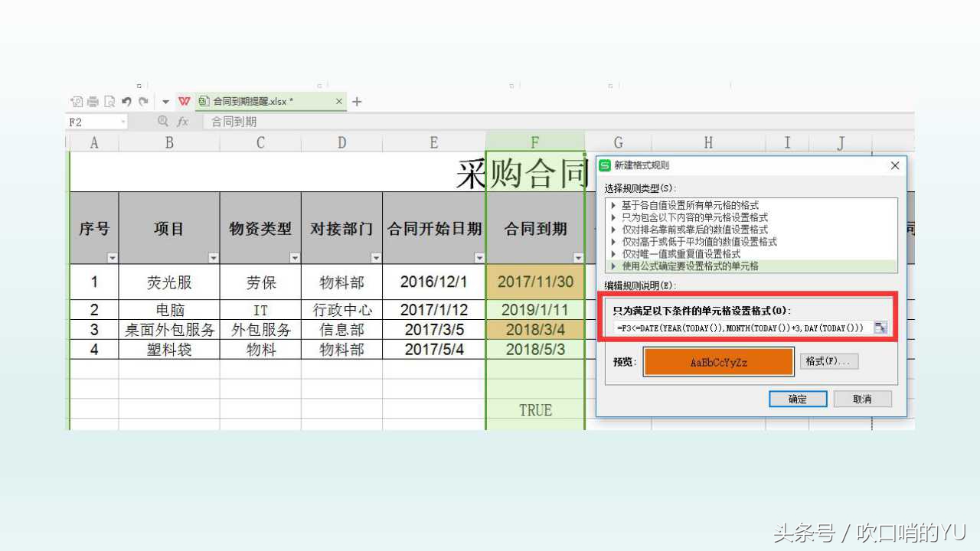The image size is (980, 551).
Task: Open the filter dropdown on 物资类型 column
Action: (294, 257)
